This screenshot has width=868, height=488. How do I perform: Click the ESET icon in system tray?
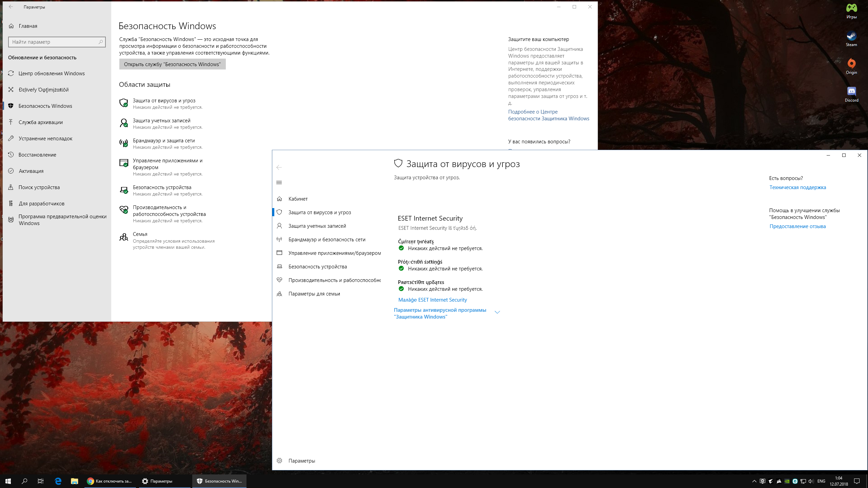click(x=795, y=481)
